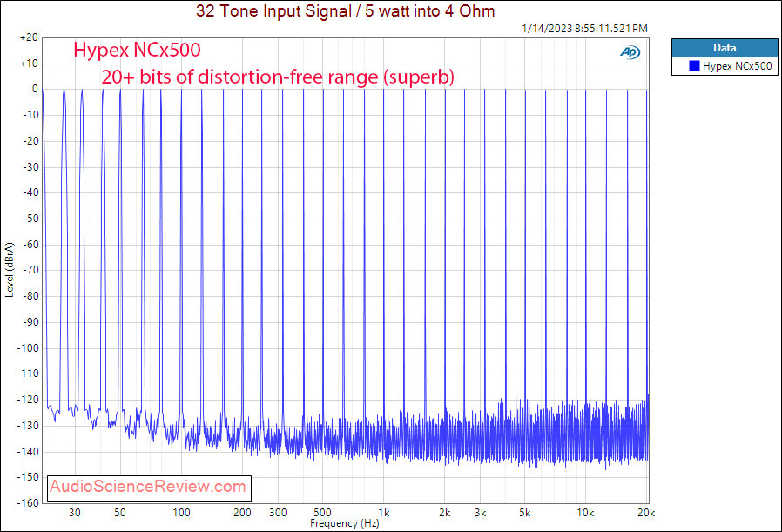Click the 2k frequency tick label
This screenshot has height=532, width=782.
tap(444, 513)
